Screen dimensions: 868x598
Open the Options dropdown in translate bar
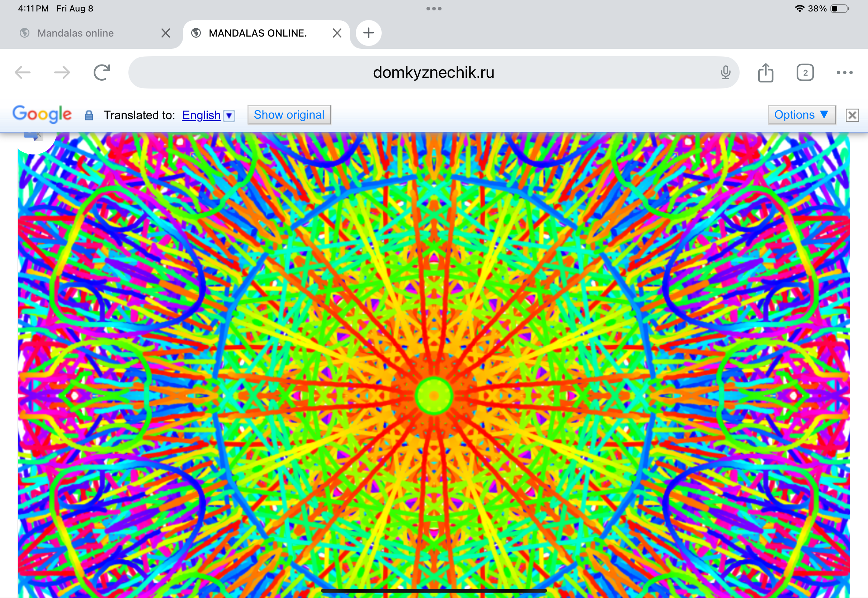pos(802,115)
